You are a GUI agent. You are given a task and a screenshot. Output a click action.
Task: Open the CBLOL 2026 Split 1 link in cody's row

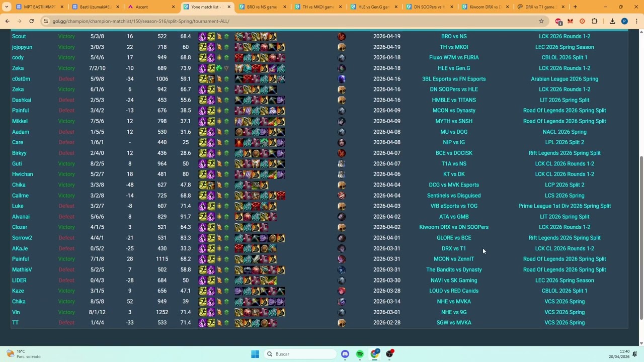click(565, 57)
